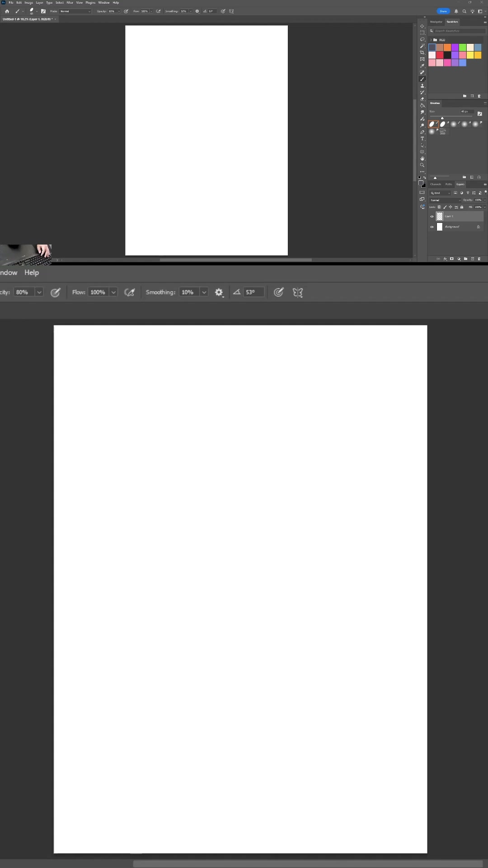Select the Eyedropper tool
This screenshot has width=488, height=868.
tap(422, 66)
